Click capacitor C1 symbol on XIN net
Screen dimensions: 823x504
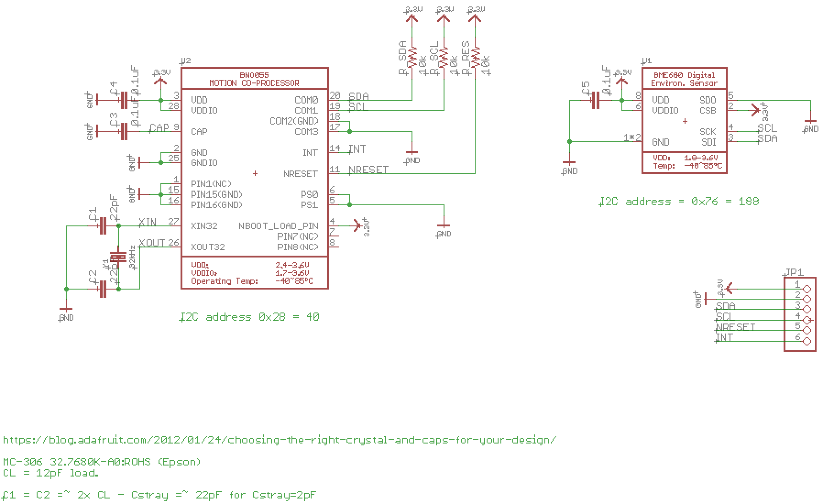103,226
